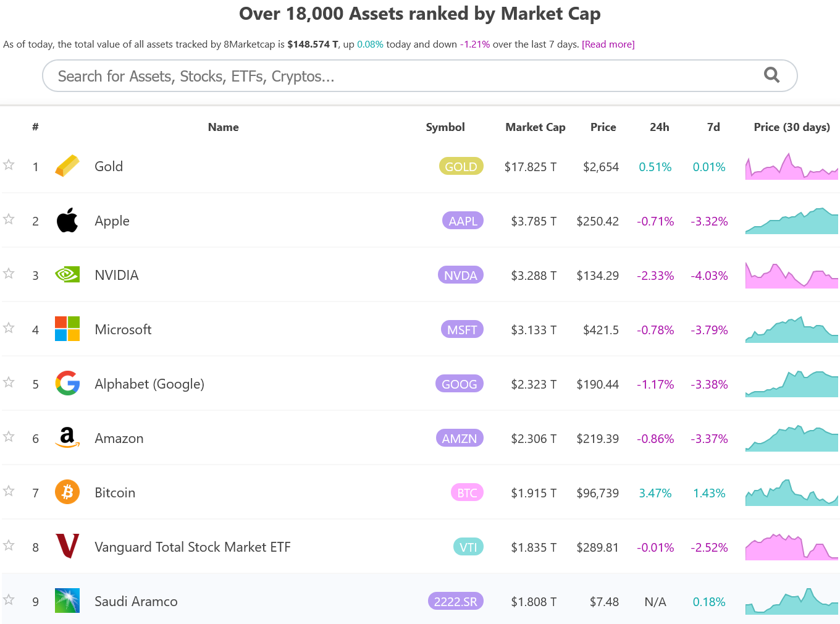
Task: Click Amazon's 30-day price chart
Action: point(792,438)
